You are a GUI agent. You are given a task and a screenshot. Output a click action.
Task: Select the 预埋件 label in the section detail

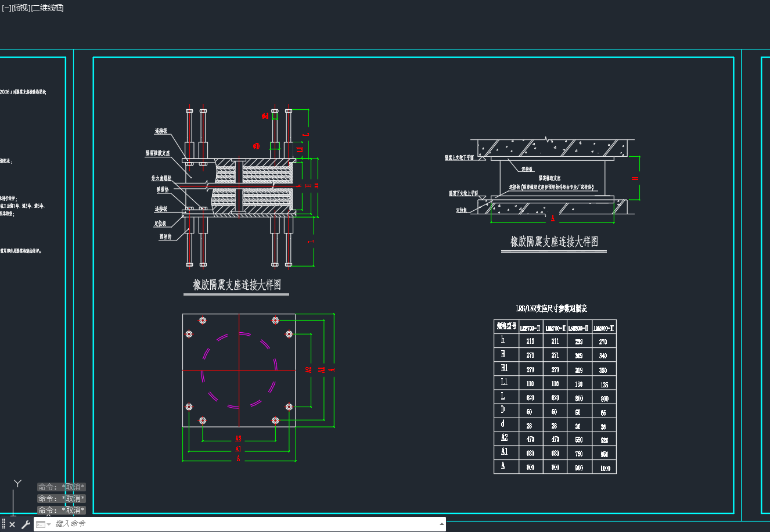[x=165, y=236]
